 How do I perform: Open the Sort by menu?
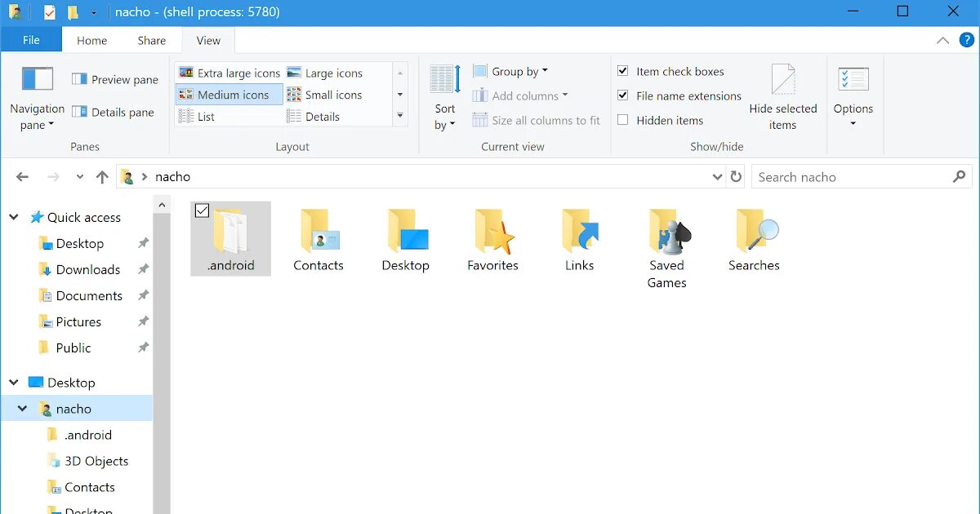pyautogui.click(x=445, y=99)
